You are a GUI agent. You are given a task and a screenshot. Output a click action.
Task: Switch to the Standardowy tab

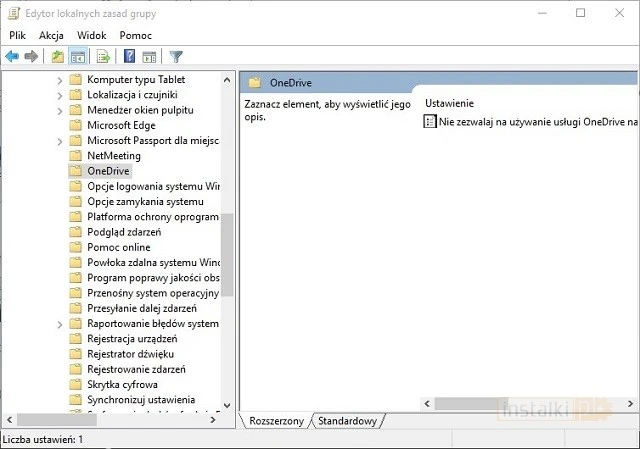347,421
